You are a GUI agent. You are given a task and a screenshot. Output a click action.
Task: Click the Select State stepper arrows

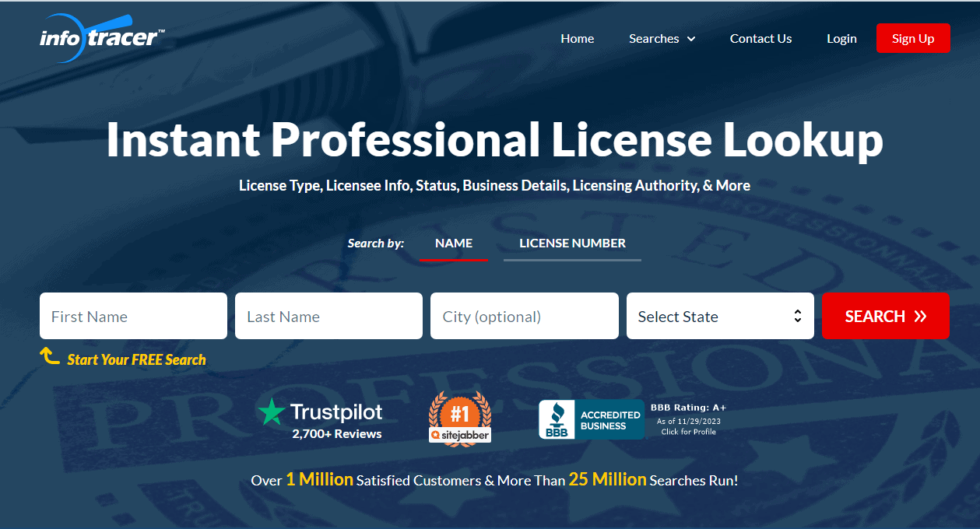(x=797, y=316)
